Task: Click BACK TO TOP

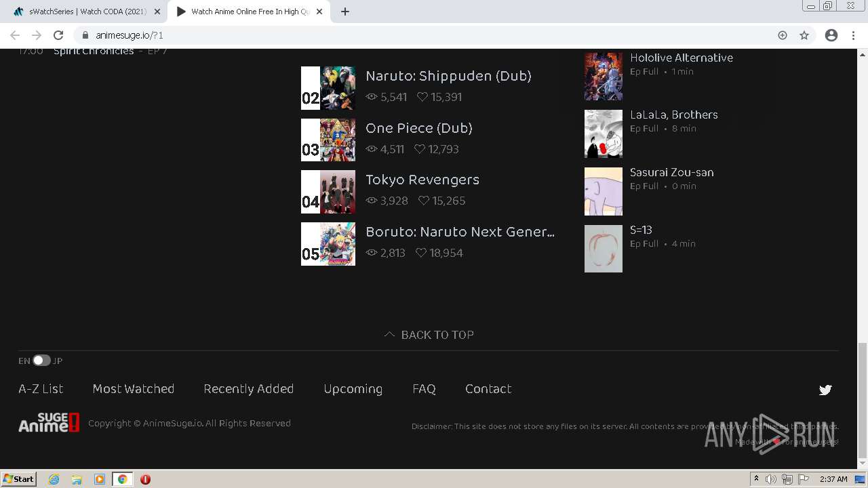Action: click(429, 335)
